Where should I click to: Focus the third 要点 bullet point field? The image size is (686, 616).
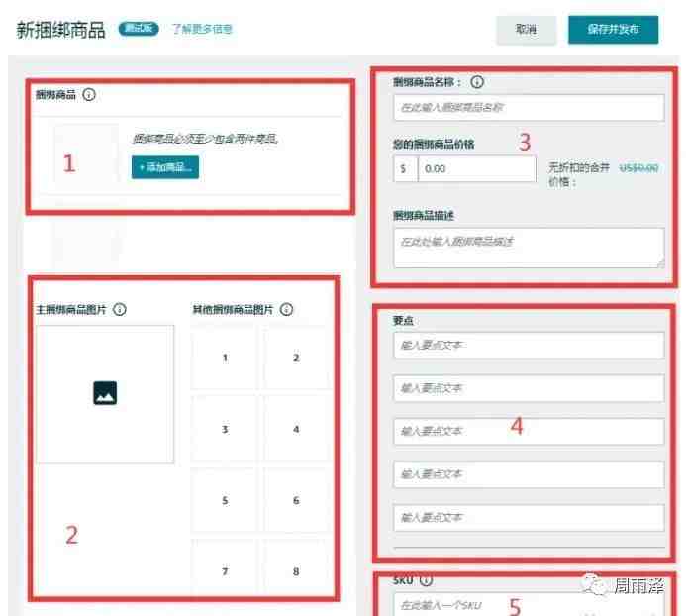click(529, 431)
